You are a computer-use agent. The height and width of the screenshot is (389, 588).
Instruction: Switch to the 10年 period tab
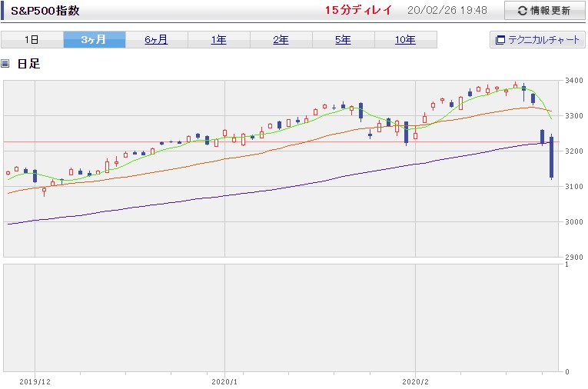pos(405,40)
